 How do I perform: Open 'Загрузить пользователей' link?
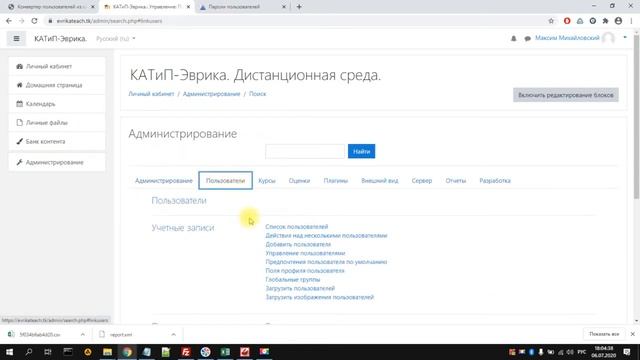coord(300,288)
